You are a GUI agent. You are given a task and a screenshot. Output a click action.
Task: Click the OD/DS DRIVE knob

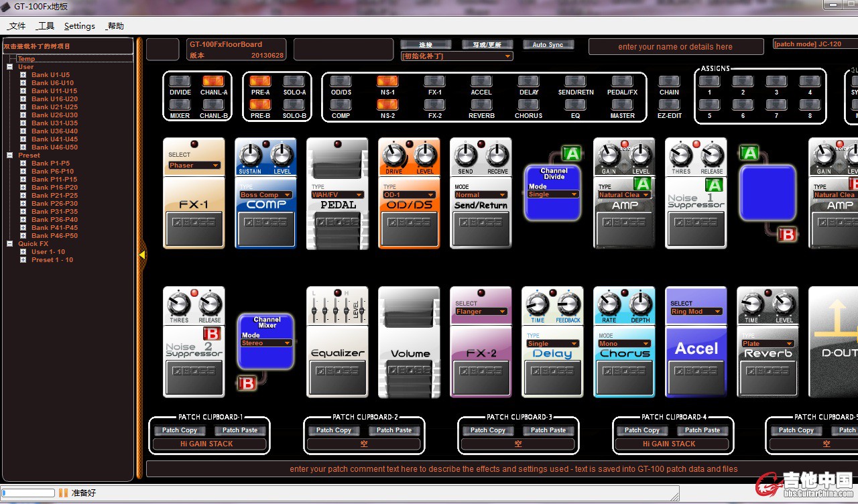pos(393,156)
